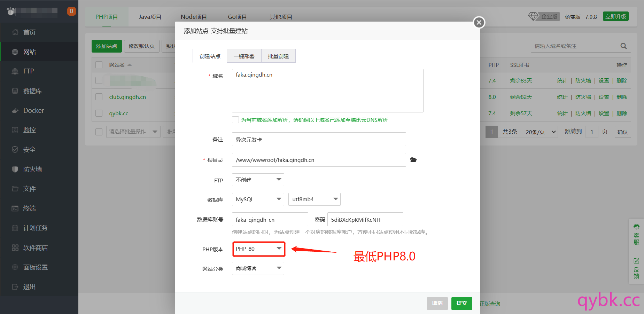Click the folder icon beside root directory
Viewport: 644px width, 314px height.
click(413, 160)
